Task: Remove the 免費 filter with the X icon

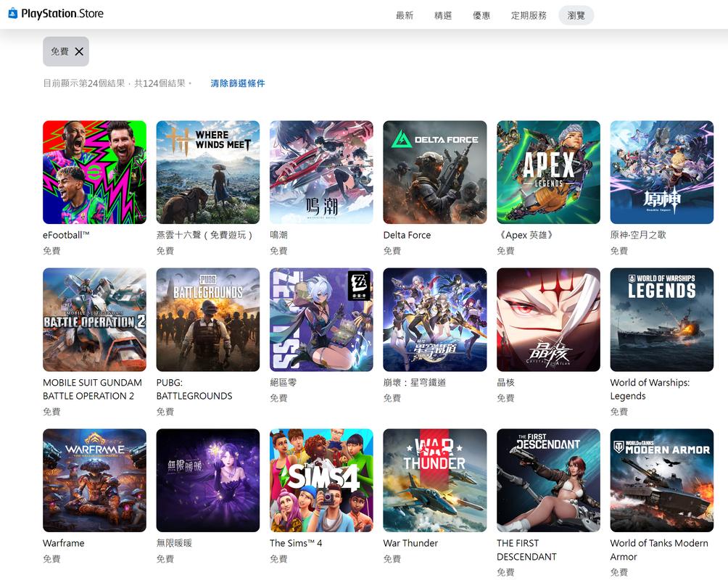Action: tap(79, 51)
